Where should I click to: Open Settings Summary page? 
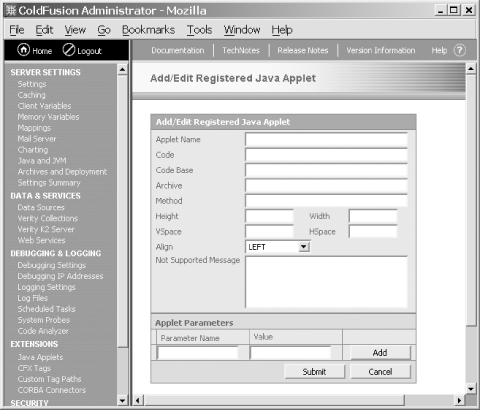49,183
